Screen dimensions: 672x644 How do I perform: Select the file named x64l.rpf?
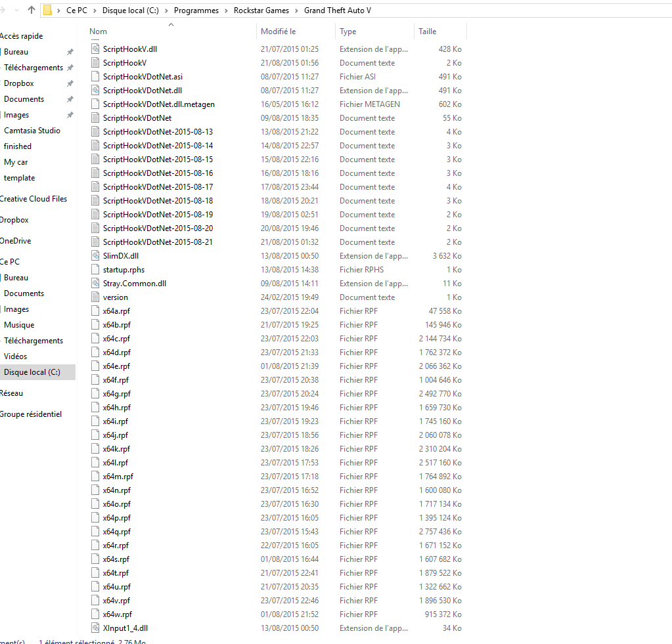pos(116,462)
